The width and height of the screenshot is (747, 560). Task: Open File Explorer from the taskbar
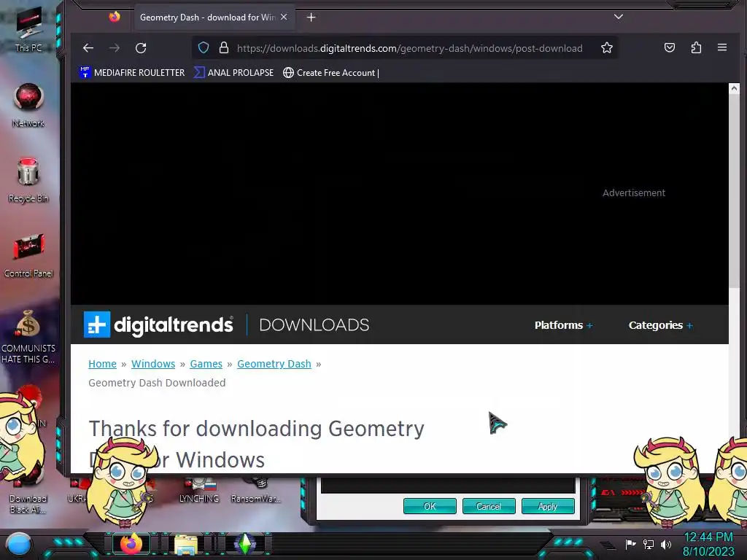[186, 544]
